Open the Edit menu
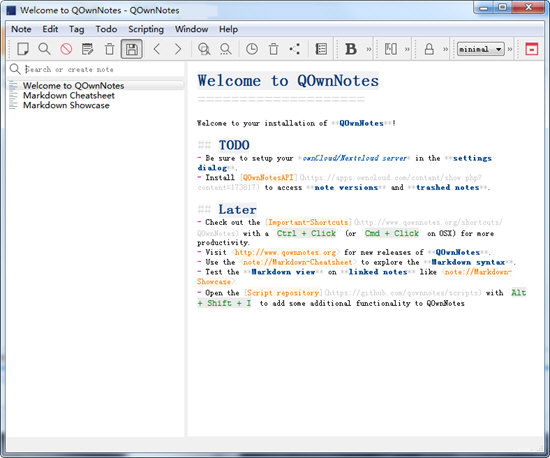 click(50, 29)
